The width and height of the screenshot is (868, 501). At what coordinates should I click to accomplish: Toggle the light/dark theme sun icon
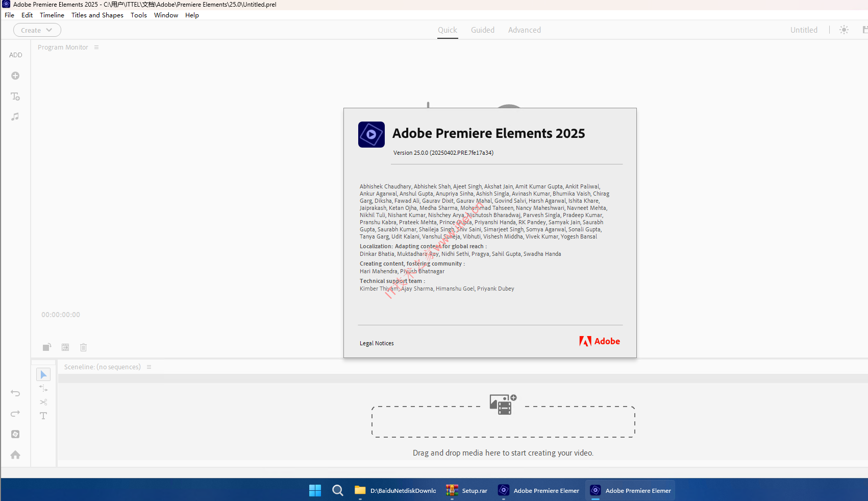(x=844, y=30)
